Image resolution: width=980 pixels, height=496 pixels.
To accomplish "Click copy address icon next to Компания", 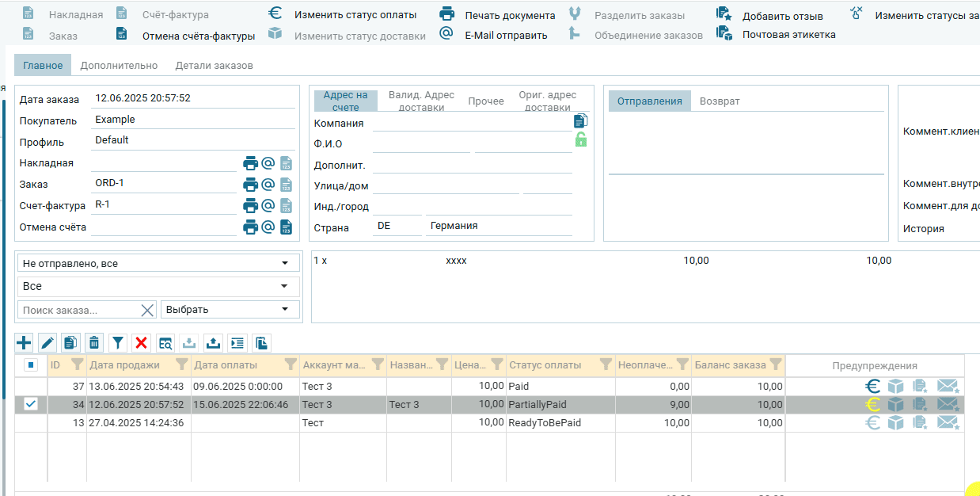I will 581,121.
